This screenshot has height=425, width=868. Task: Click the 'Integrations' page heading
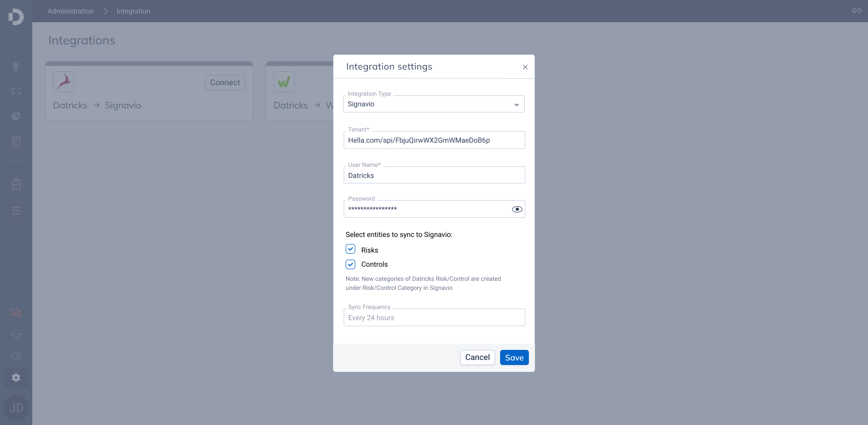[x=82, y=40]
